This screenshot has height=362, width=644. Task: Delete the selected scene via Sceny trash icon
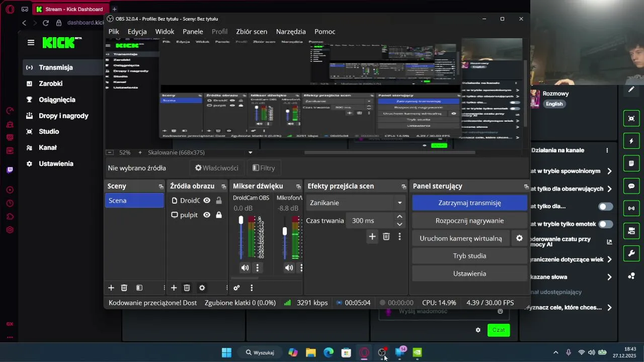[x=124, y=288]
